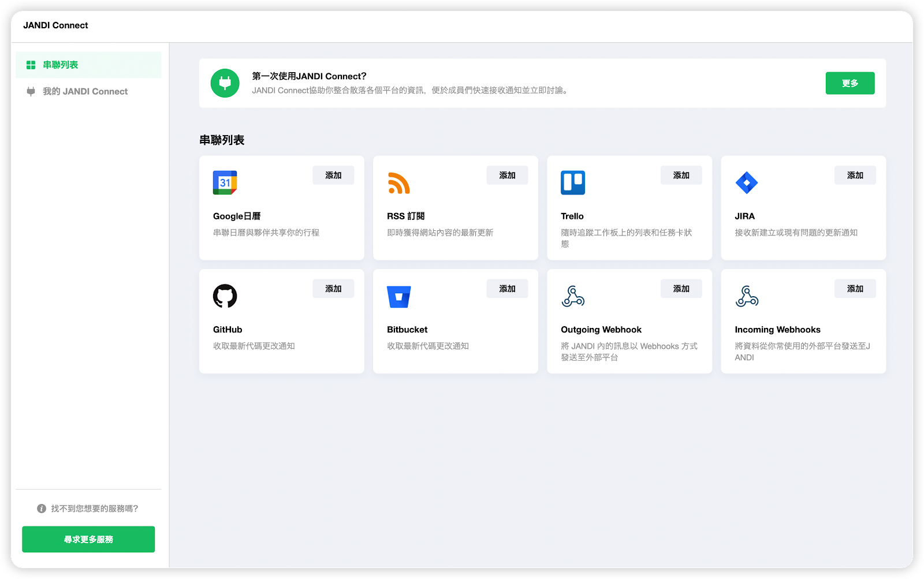Click the Outgoing Webhook description text
This screenshot has width=924, height=579.
click(x=629, y=352)
